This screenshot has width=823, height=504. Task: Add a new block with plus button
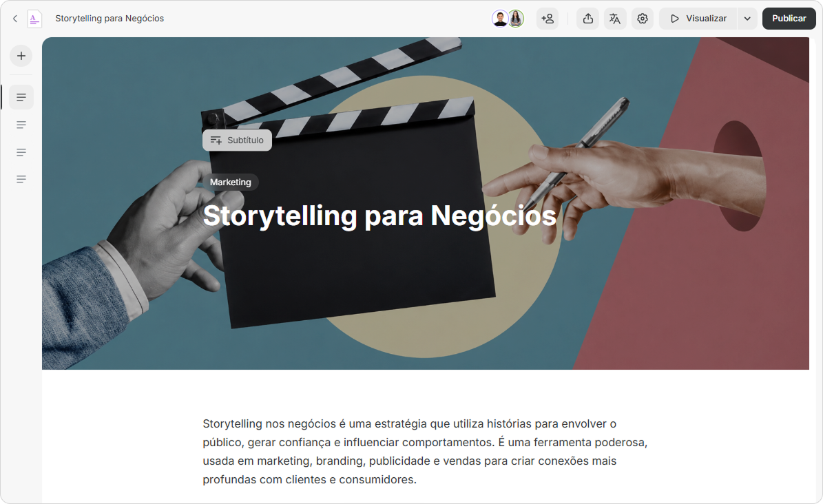21,56
